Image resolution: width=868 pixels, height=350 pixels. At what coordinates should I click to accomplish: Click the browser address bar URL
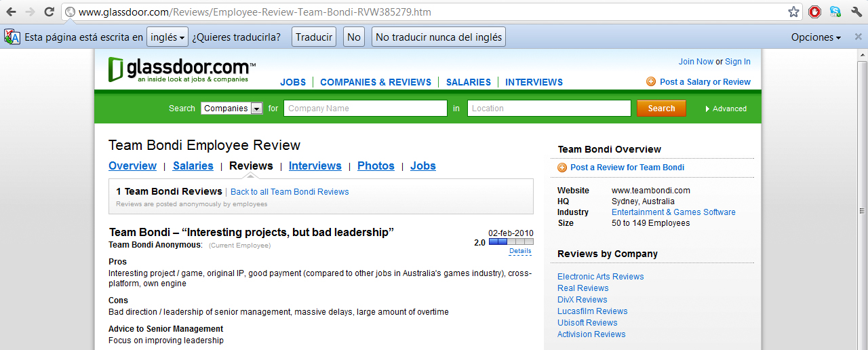[254, 12]
